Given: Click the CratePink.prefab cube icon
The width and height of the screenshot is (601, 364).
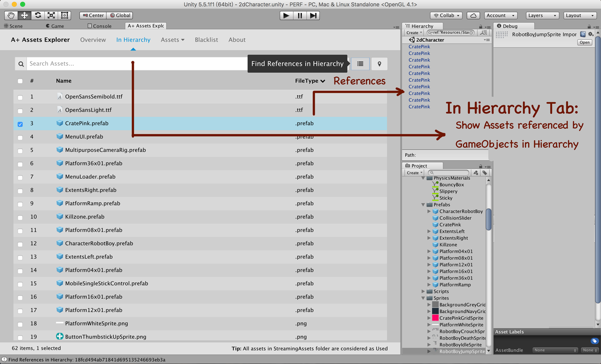Looking at the screenshot, I should (x=60, y=123).
